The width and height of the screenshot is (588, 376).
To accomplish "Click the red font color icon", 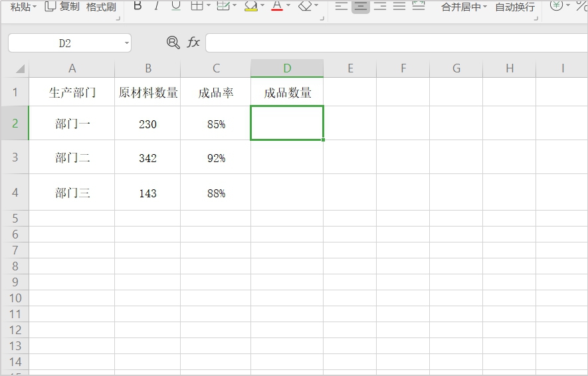I will [277, 6].
